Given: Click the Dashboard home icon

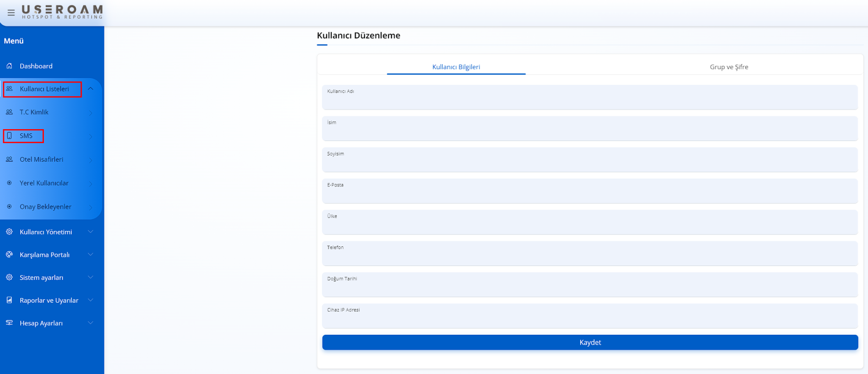Looking at the screenshot, I should click(9, 66).
